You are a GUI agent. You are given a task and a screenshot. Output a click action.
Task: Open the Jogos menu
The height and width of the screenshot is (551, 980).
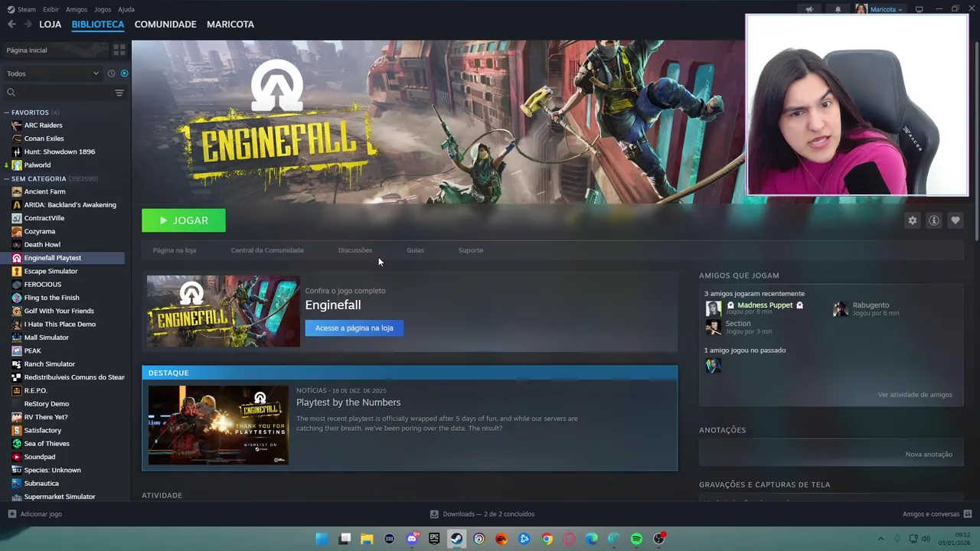click(102, 9)
